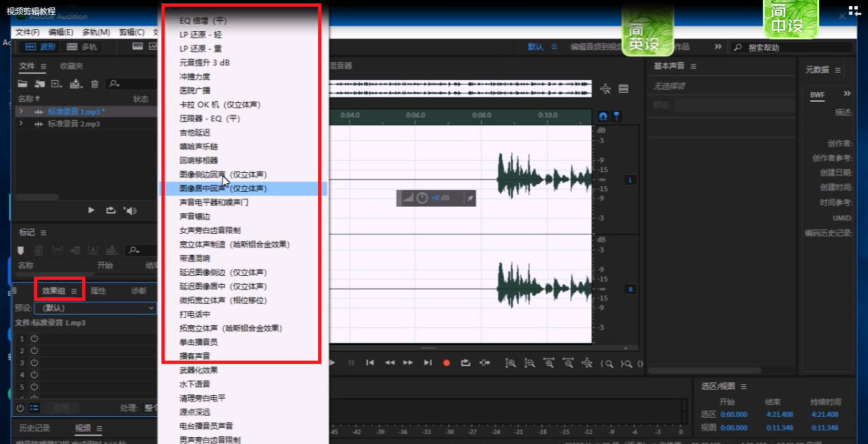Select the 图像居中回声 preset
This screenshot has width=868, height=444.
tap(243, 188)
